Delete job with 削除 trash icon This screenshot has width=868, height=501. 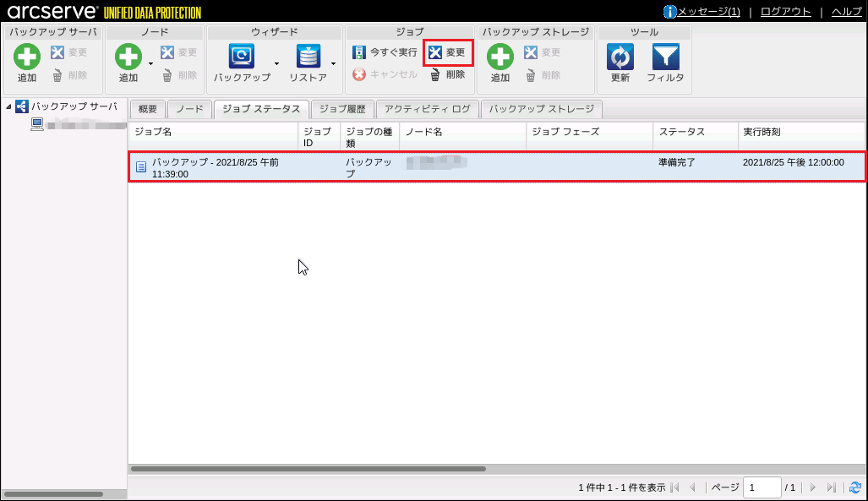pyautogui.click(x=448, y=74)
